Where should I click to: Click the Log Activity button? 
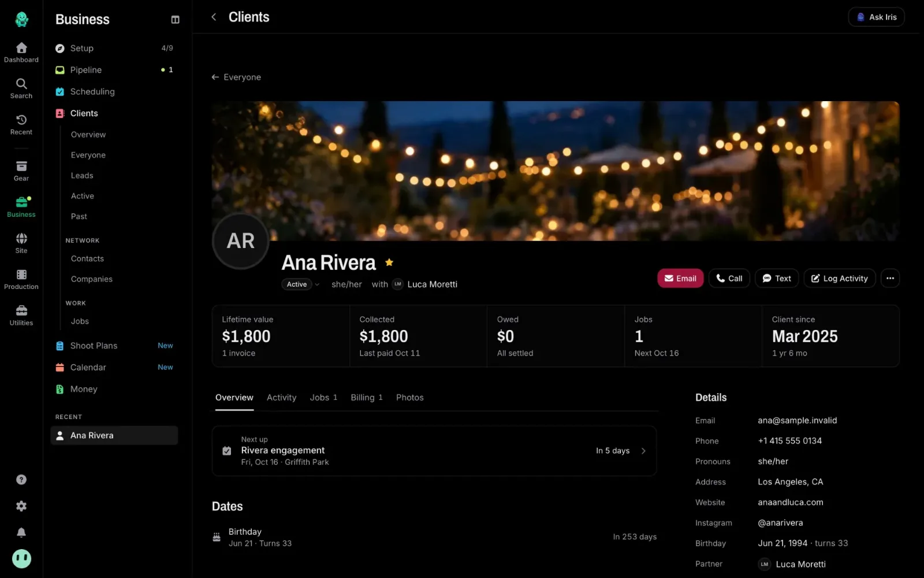pos(840,279)
